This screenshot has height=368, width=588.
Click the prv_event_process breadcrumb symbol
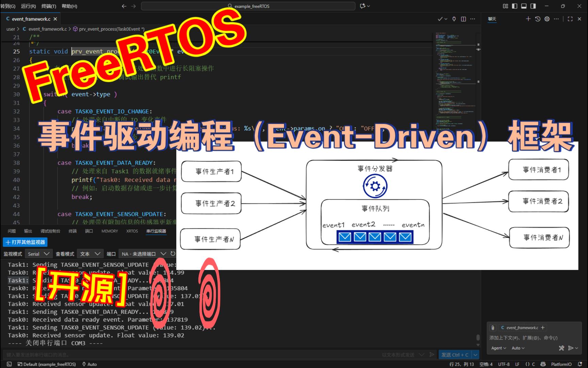[x=109, y=29]
